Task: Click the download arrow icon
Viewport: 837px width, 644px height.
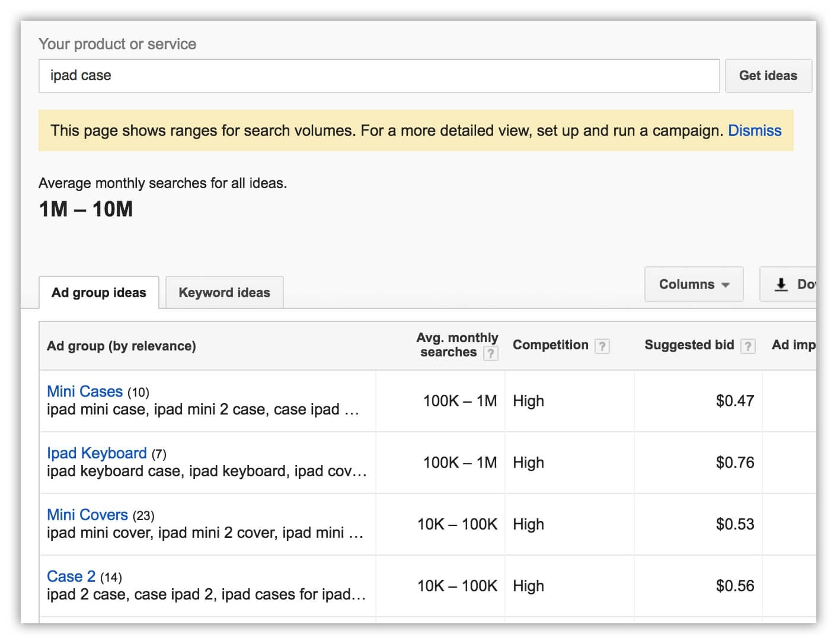Action: (x=781, y=285)
